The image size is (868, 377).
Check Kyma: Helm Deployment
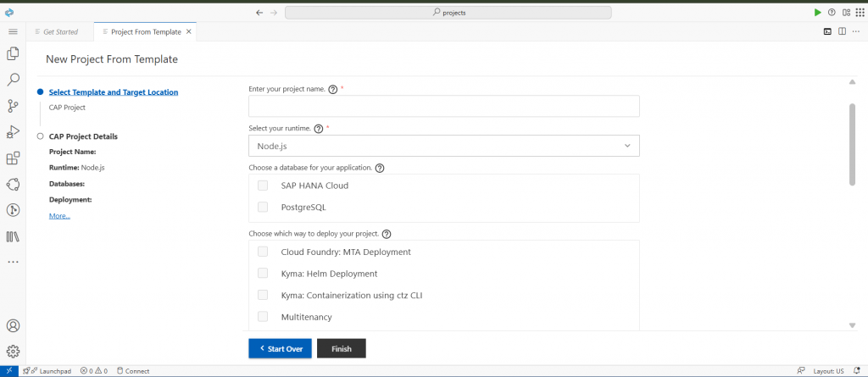coord(263,274)
